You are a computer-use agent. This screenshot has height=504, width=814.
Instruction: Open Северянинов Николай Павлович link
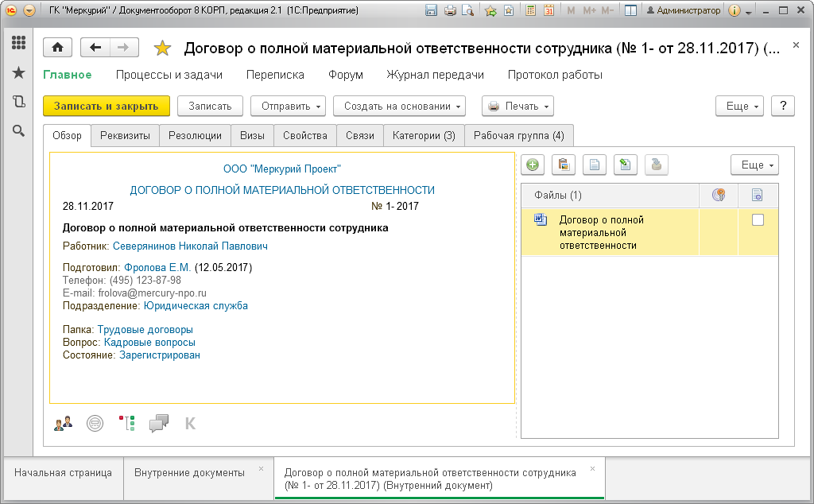coord(191,246)
